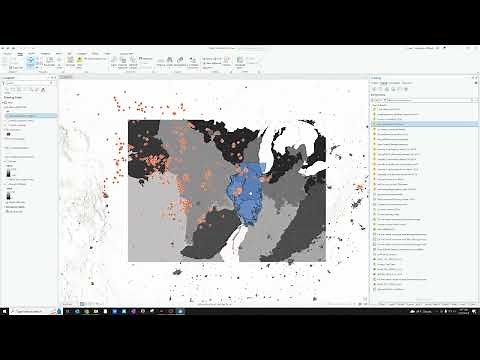The height and width of the screenshot is (360, 480).
Task: Open the Analysis ribbon tab
Action: coord(45,53)
